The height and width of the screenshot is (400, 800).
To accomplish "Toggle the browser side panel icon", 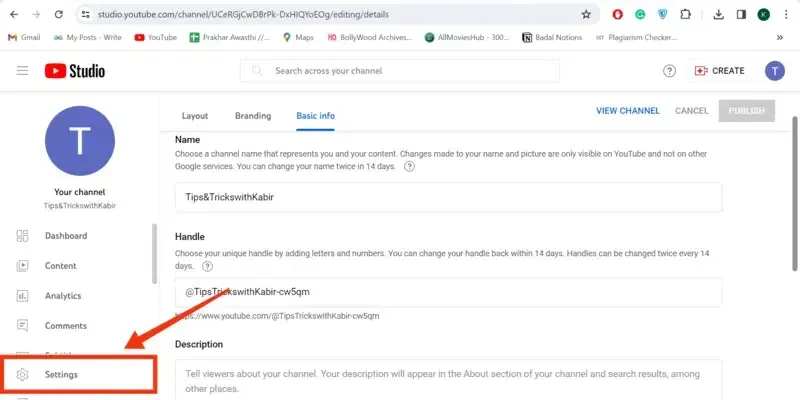I will click(741, 15).
